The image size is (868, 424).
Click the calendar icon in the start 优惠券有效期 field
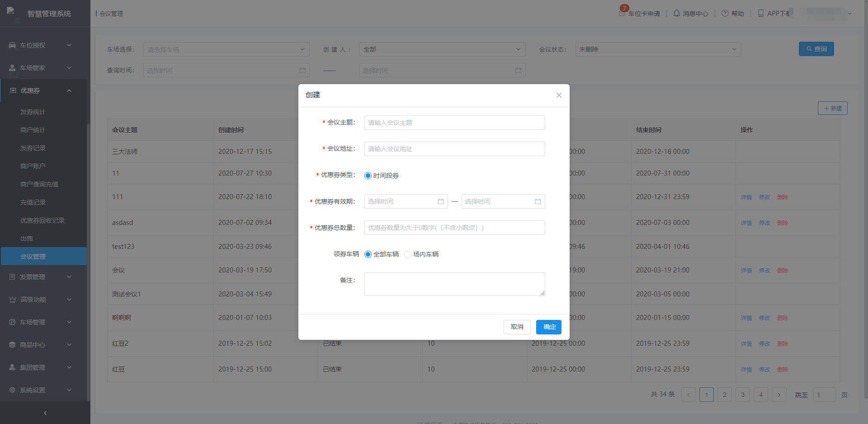[x=441, y=201]
